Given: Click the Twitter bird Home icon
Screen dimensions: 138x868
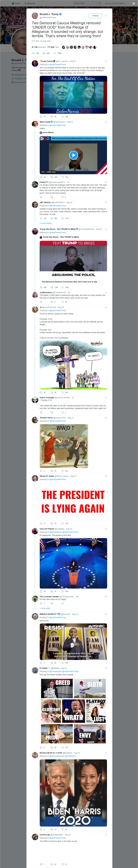Looking at the screenshot, I should pos(13,3).
